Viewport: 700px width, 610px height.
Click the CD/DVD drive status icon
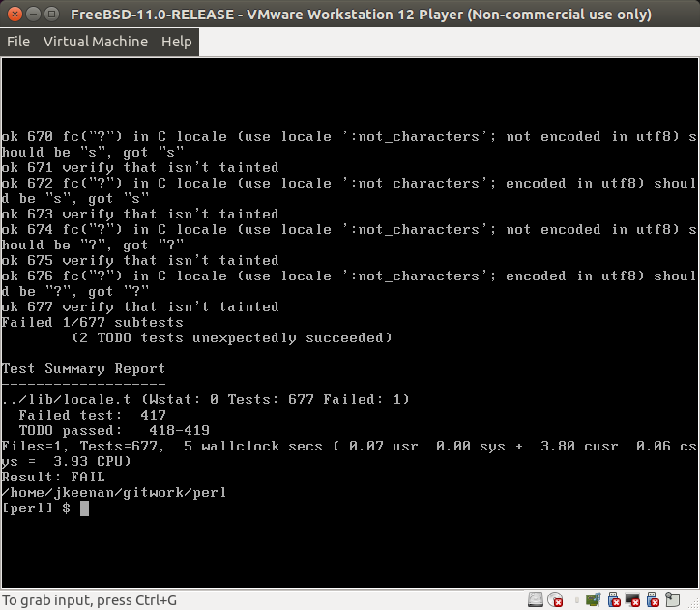[555, 599]
